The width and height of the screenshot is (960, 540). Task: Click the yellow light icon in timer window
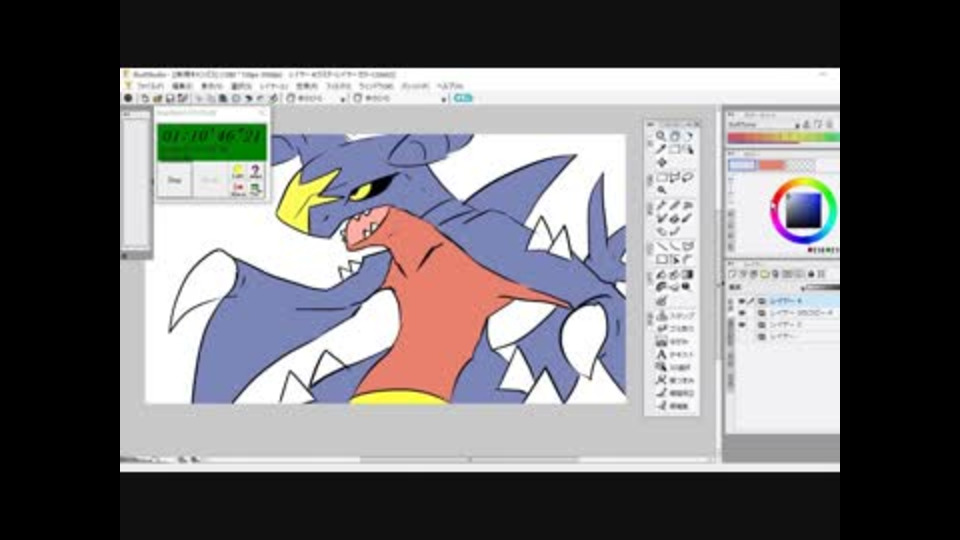coord(238,171)
